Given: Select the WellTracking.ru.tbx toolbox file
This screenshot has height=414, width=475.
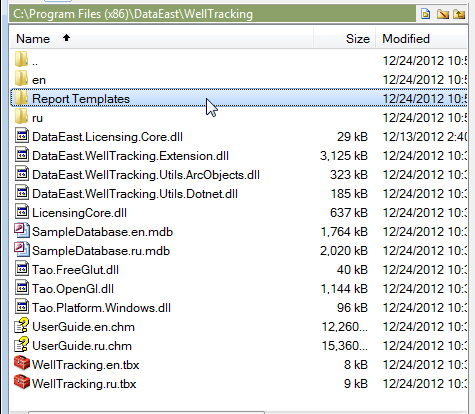Looking at the screenshot, I should pos(239,383).
